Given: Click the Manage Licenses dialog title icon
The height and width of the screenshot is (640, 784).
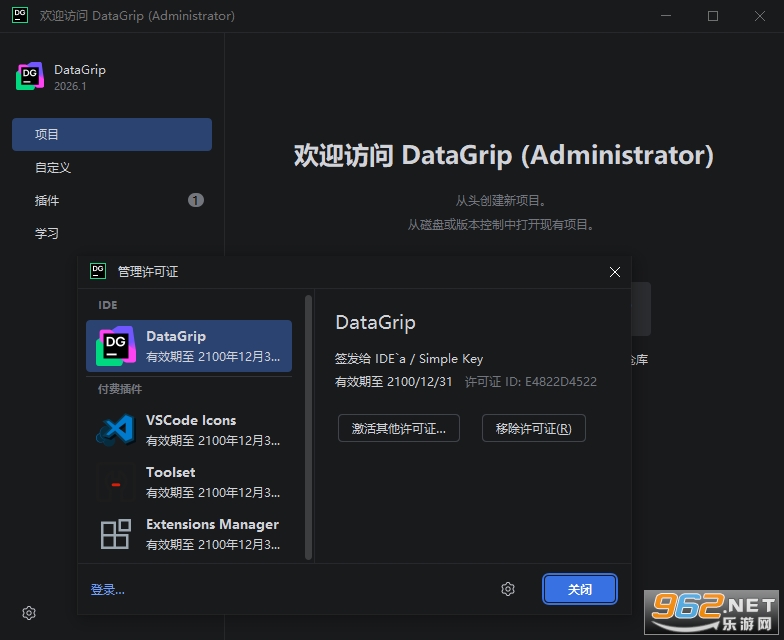Looking at the screenshot, I should pyautogui.click(x=98, y=271).
